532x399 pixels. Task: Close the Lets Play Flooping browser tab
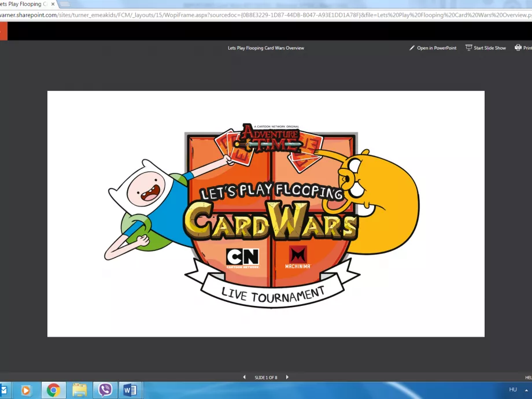point(53,4)
